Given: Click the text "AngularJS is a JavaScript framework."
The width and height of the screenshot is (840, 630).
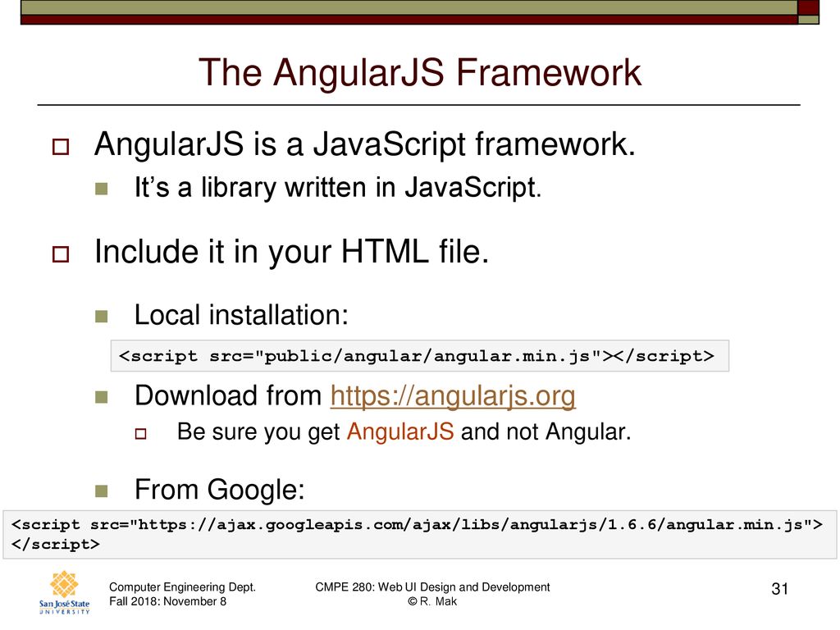Looking at the screenshot, I should 364,144.
